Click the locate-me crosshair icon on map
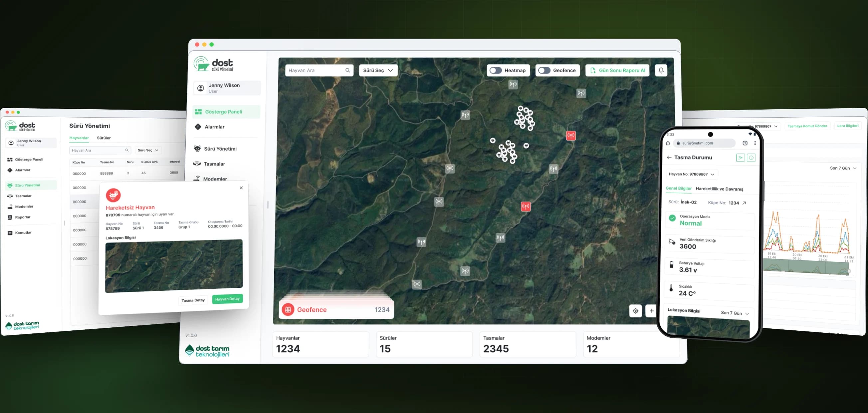Image resolution: width=868 pixels, height=413 pixels. pyautogui.click(x=635, y=311)
